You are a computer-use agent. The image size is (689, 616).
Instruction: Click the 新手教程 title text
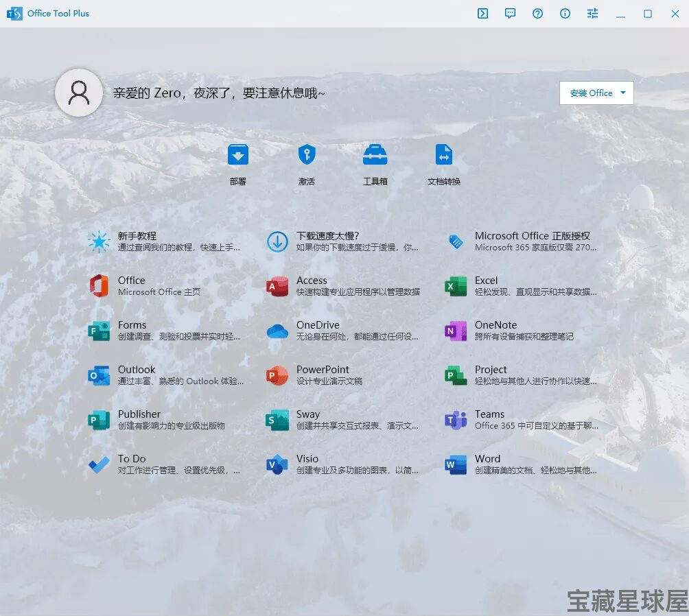coord(137,236)
